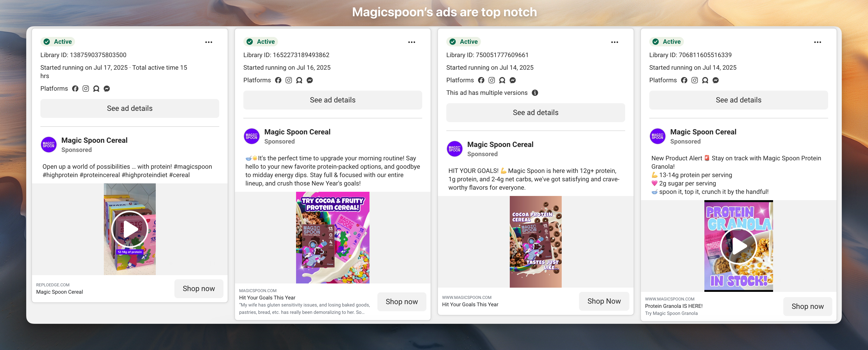868x350 pixels.
Task: Open the three-dot menu on the first ad
Action: click(208, 42)
